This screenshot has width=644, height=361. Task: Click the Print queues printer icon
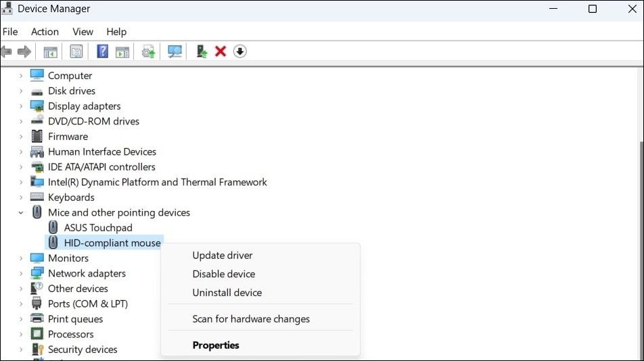tap(37, 318)
